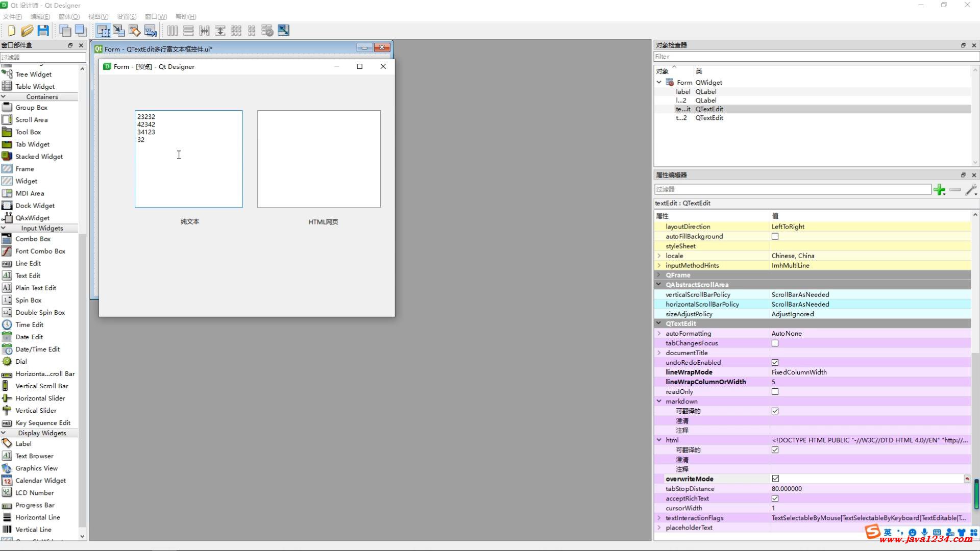The image size is (980, 551).
Task: Switch to Edit Widgets mode
Action: (x=103, y=31)
